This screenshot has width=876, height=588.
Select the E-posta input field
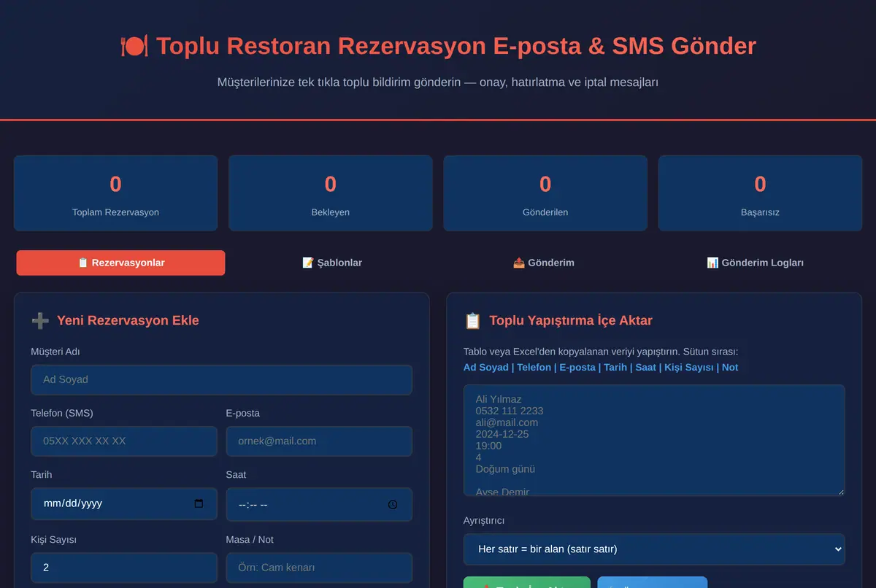click(x=319, y=441)
